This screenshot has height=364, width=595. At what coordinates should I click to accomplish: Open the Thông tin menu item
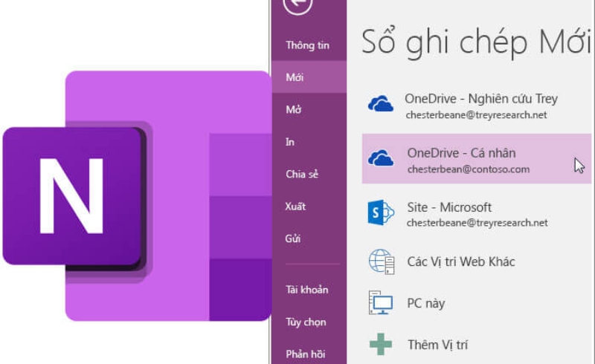coord(309,45)
